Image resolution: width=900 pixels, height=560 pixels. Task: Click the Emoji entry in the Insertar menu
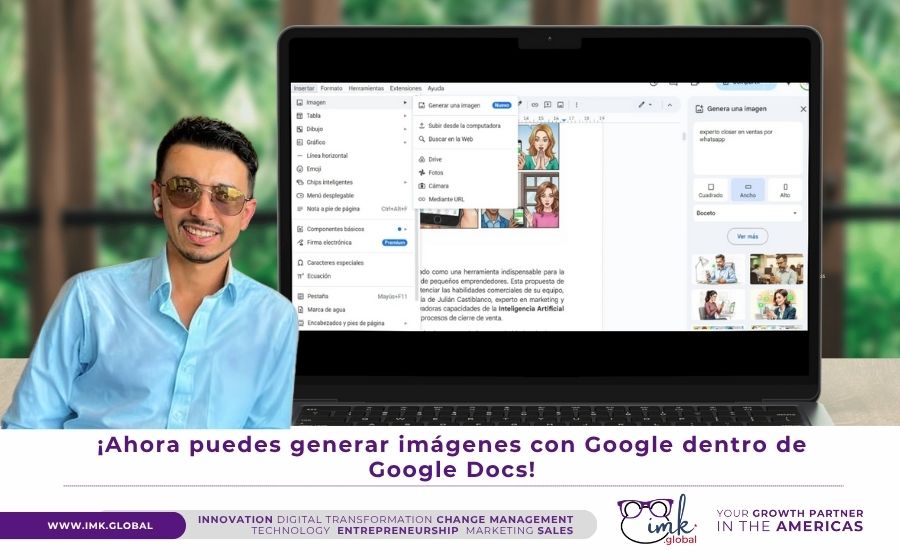[314, 169]
